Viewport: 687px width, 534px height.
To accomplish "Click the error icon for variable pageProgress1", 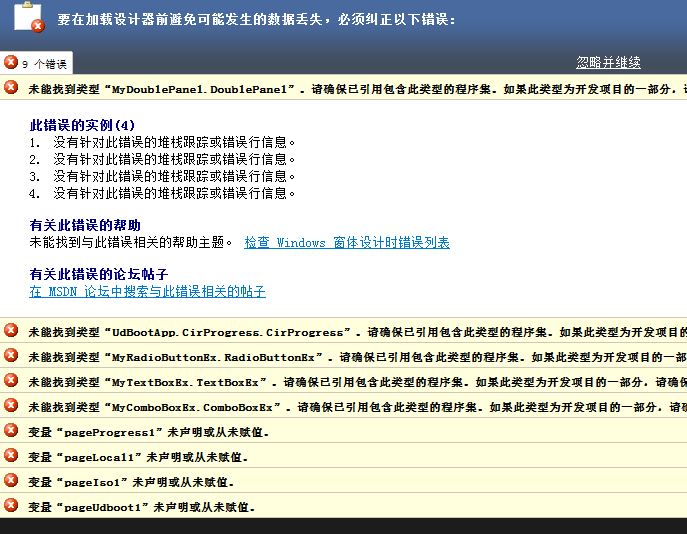I will pyautogui.click(x=11, y=430).
